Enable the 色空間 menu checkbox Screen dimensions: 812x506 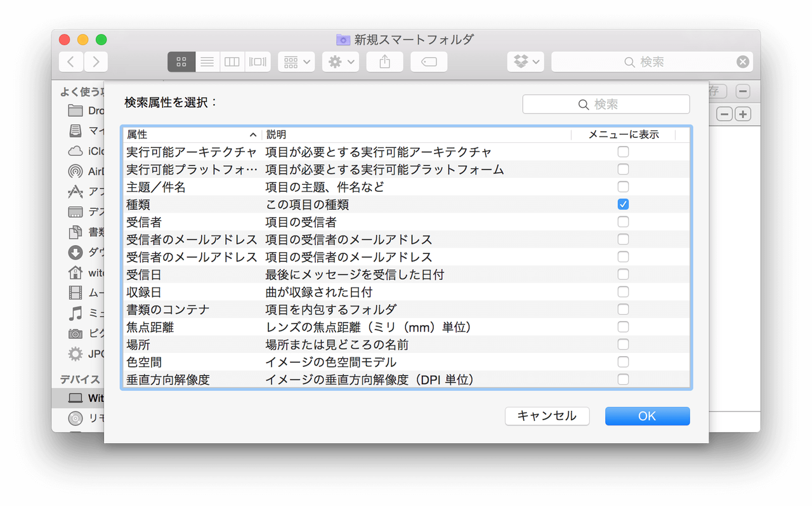[x=623, y=362]
